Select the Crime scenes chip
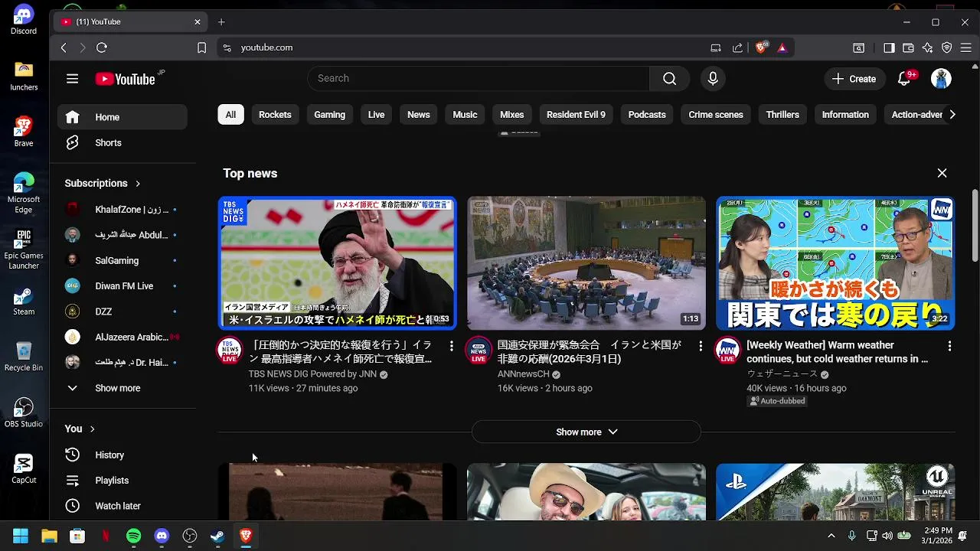Viewport: 980px width, 551px height. point(716,115)
